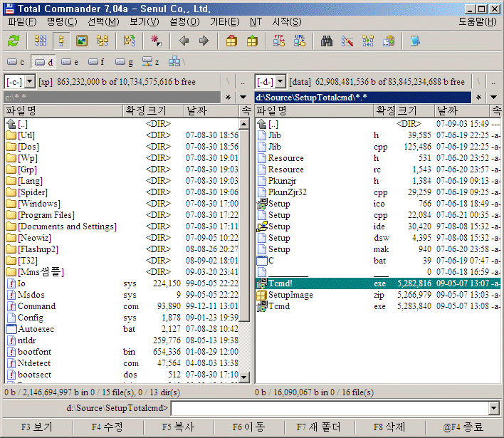Viewport: 504px width, 438px height.
Task: Open the 파일(F) menu
Action: 22,22
